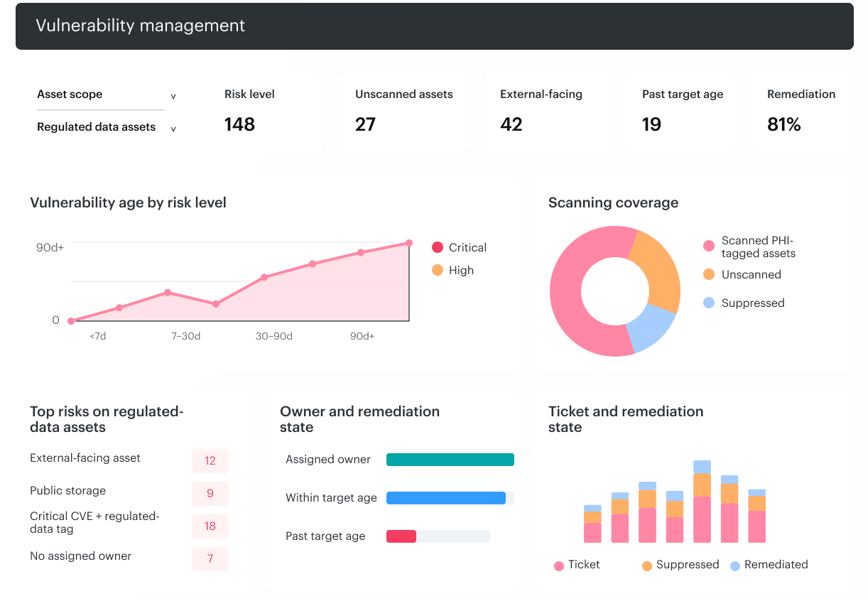The image size is (868, 601).
Task: Open the No assigned owner badge 7
Action: coord(210,559)
